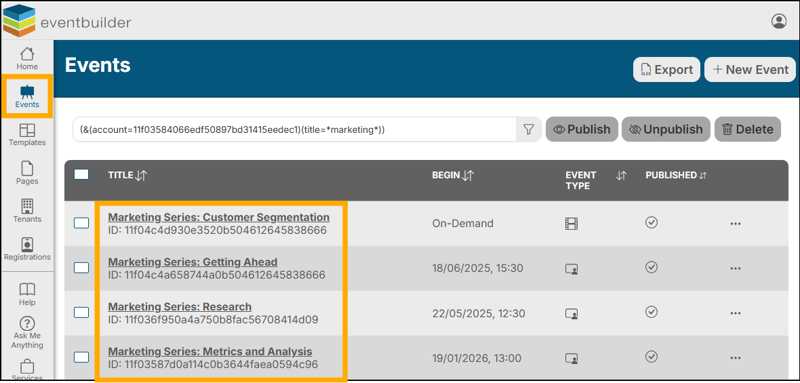
Task: Select the Getting Ahead event checkbox
Action: click(81, 268)
